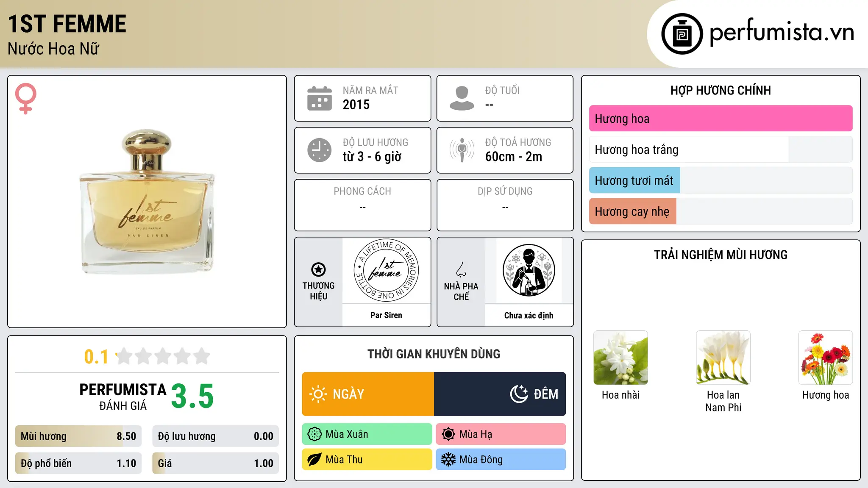The height and width of the screenshot is (488, 868).
Task: Select the Mùa Hạ season tile
Action: click(501, 434)
